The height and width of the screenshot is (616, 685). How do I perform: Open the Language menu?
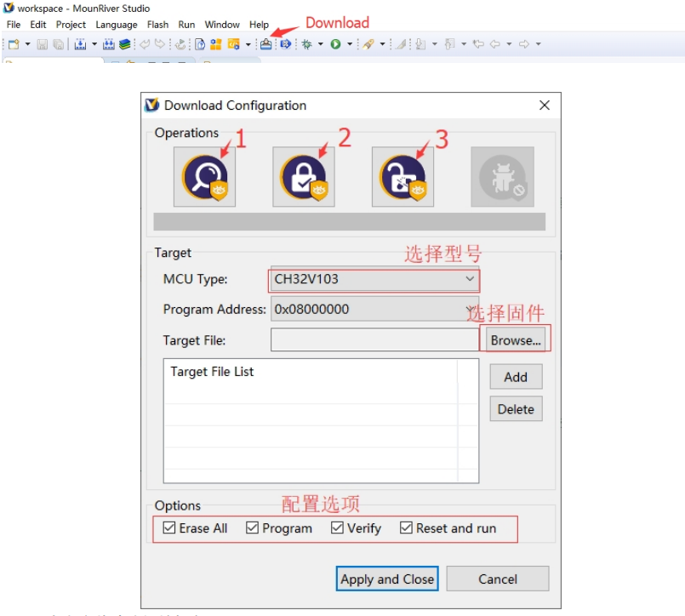[117, 25]
